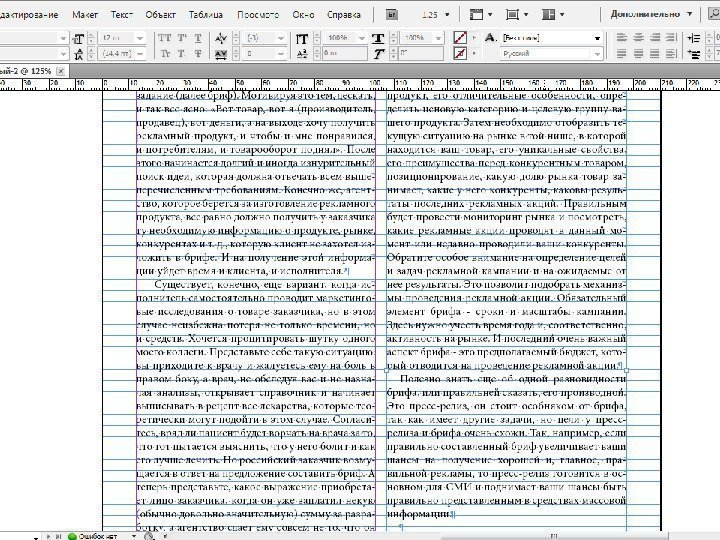
Task: Open the Дополнительно workspace switcher
Action: click(x=651, y=14)
